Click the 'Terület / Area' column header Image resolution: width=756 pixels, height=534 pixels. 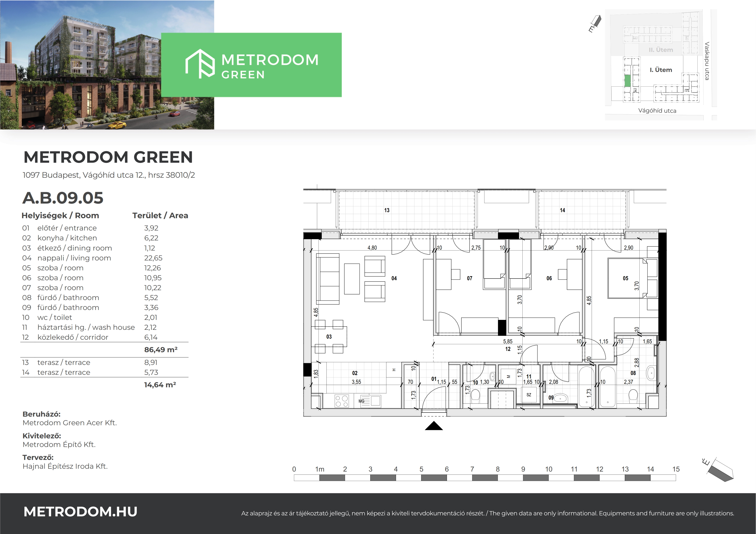pyautogui.click(x=160, y=215)
